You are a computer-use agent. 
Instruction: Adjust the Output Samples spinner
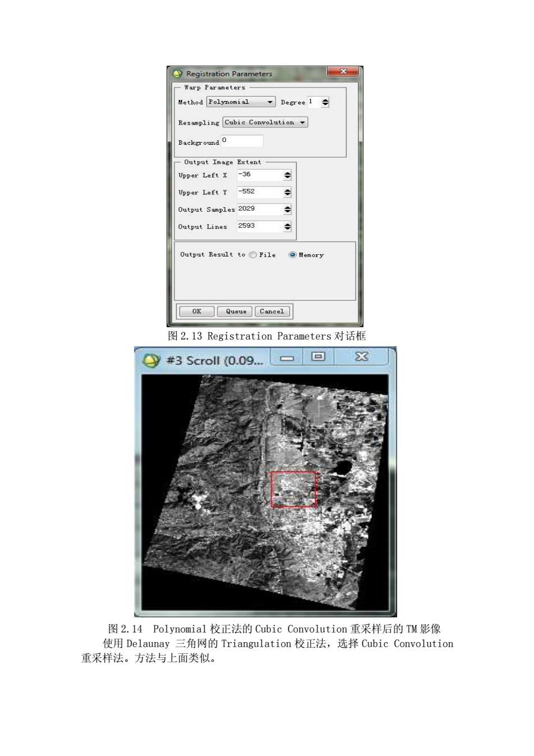click(x=288, y=209)
